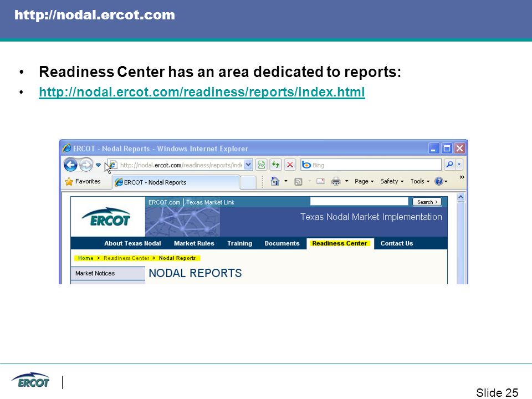Click the Bing search box

(x=371, y=165)
